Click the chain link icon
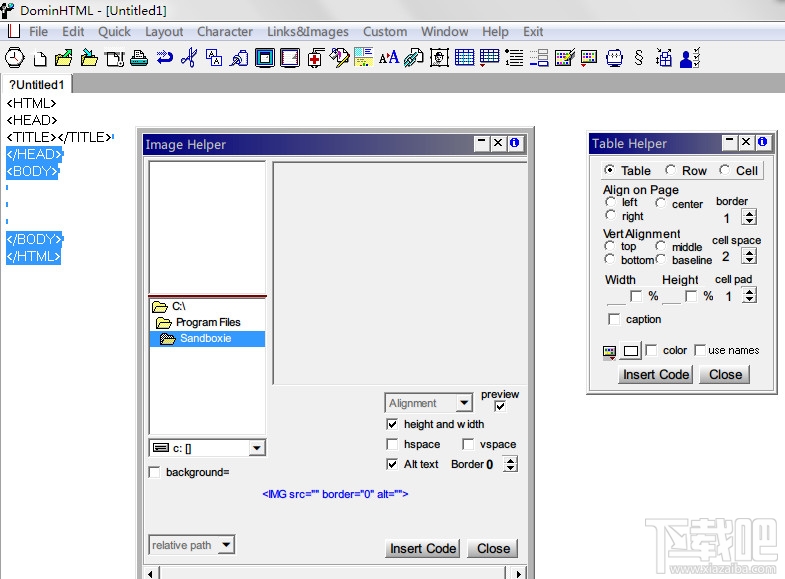This screenshot has width=785, height=579. [414, 58]
